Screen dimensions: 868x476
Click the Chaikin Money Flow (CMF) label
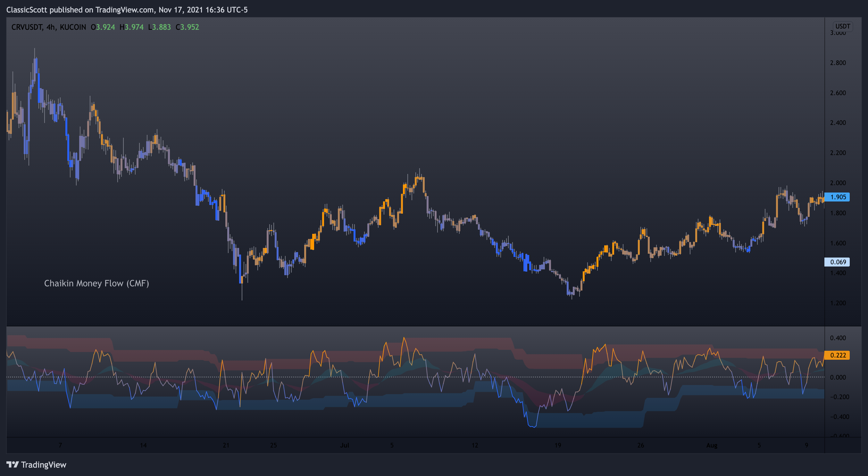97,283
